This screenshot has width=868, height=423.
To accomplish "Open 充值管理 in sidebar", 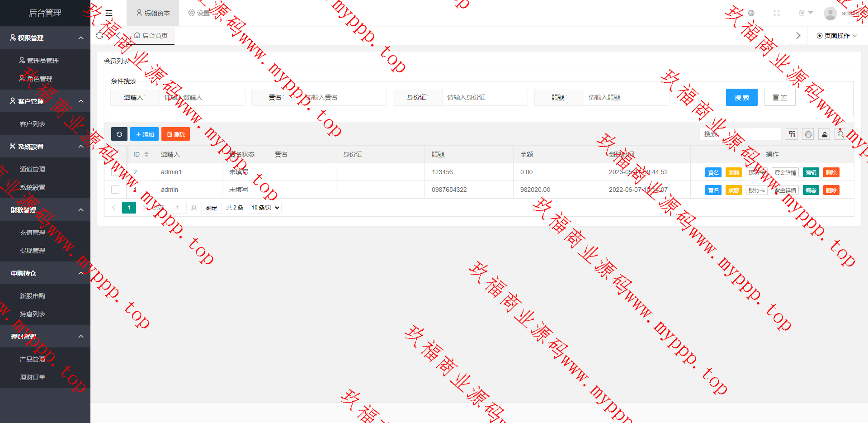I will pos(45,232).
